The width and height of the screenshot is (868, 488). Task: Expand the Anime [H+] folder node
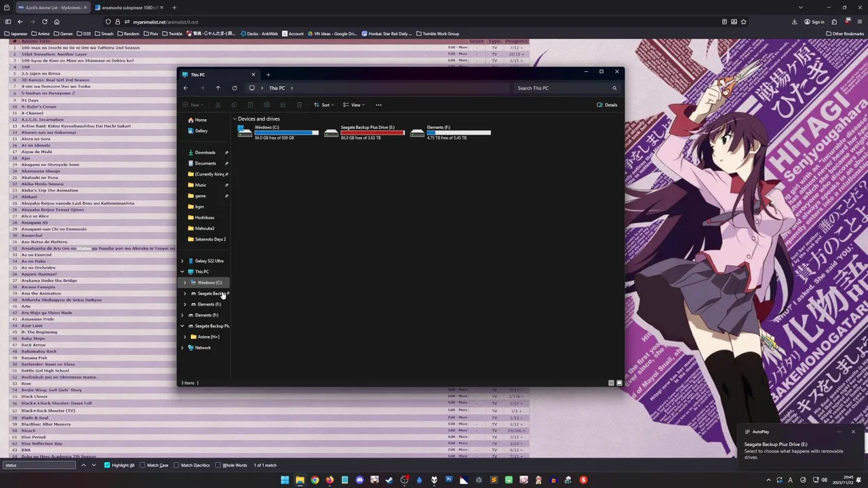point(184,337)
